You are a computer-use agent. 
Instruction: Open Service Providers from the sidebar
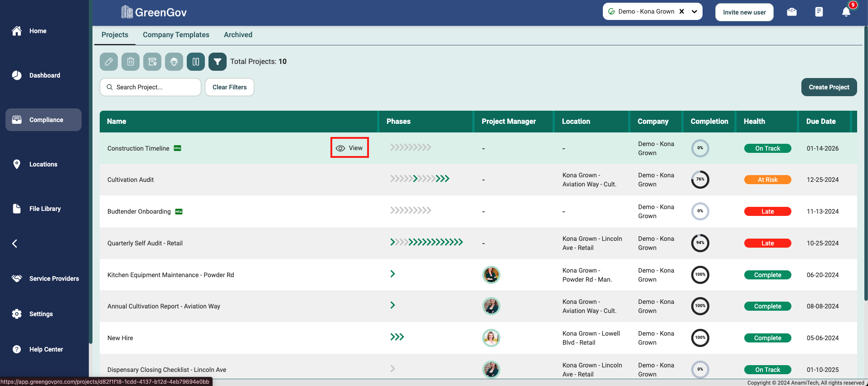click(x=45, y=279)
